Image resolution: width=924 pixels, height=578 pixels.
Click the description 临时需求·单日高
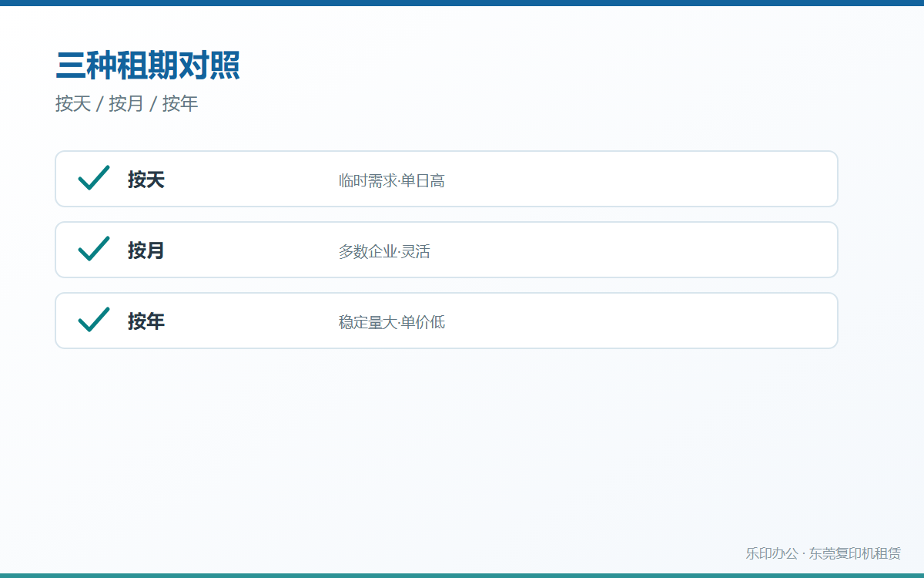tap(392, 181)
